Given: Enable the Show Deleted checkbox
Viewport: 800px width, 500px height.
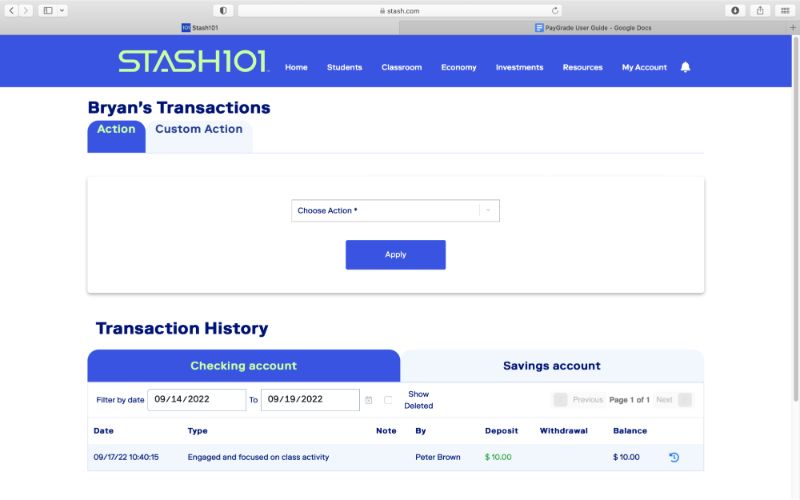Looking at the screenshot, I should point(388,400).
